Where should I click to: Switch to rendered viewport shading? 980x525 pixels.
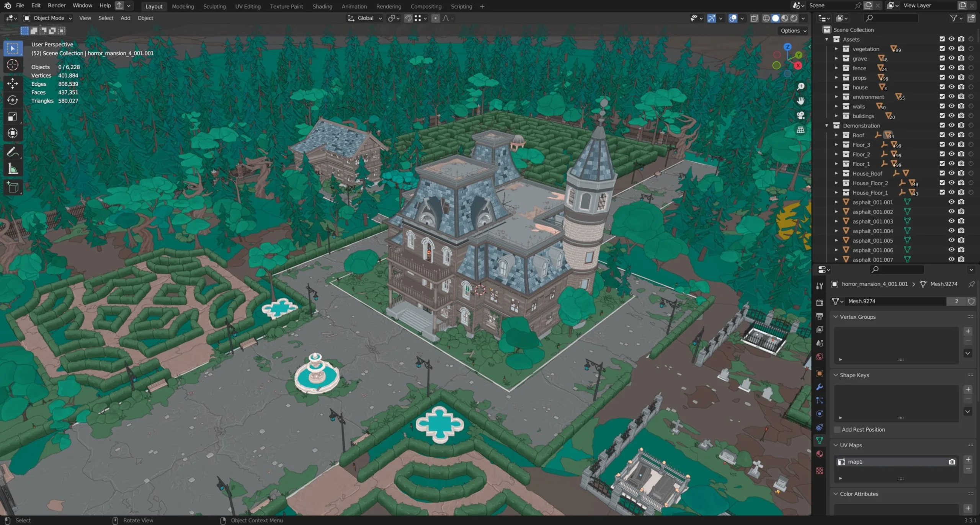coord(794,18)
